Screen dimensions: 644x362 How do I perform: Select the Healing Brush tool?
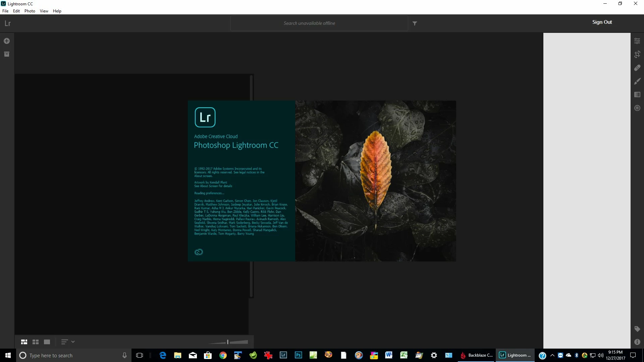[x=637, y=68]
